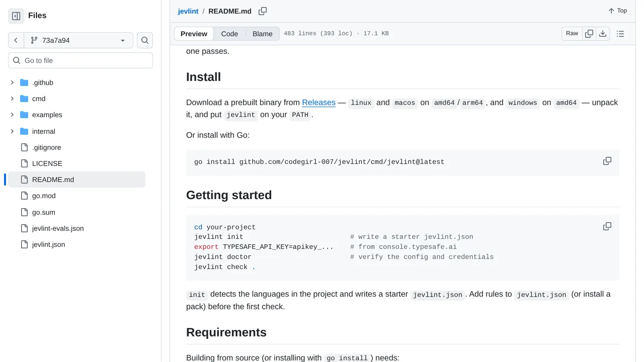This screenshot has height=362, width=644.
Task: Expand the .github folder chevron
Action: pyautogui.click(x=12, y=82)
